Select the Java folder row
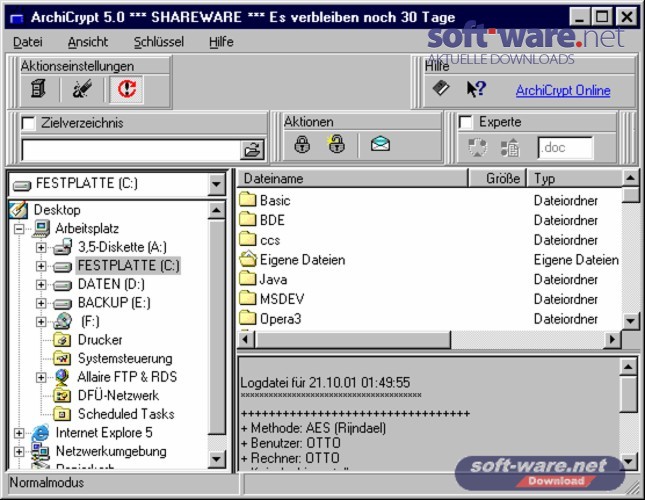The width and height of the screenshot is (645, 500). click(430, 280)
